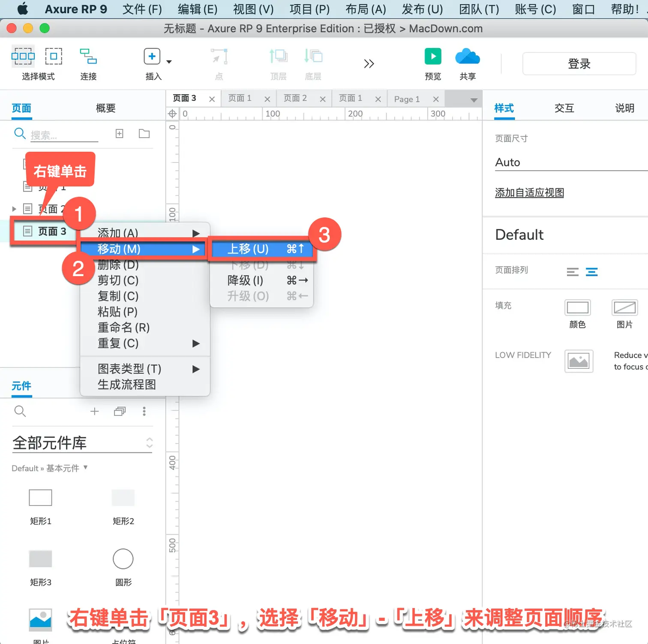Select 降级 (I) in the submenu
Screen dimensions: 648x644
click(261, 280)
